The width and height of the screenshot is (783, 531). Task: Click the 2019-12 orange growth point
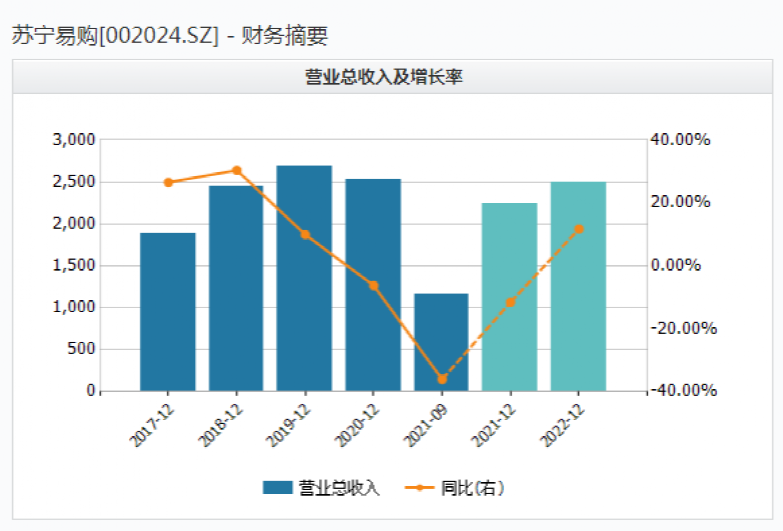pyautogui.click(x=305, y=235)
